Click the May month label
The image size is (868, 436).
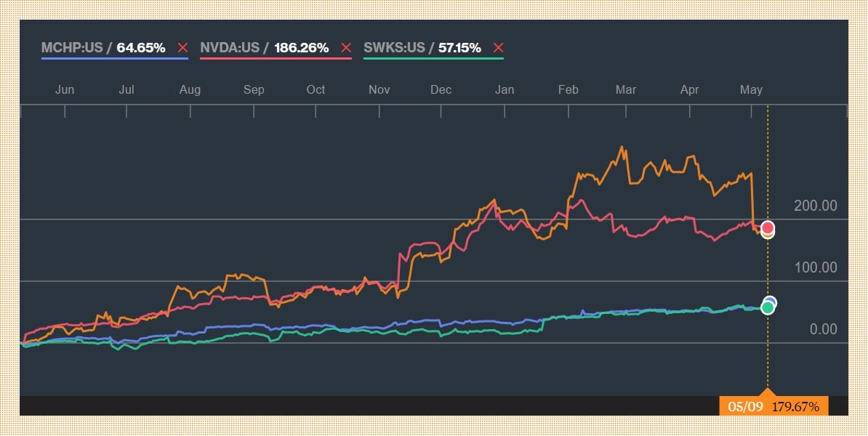click(x=751, y=89)
